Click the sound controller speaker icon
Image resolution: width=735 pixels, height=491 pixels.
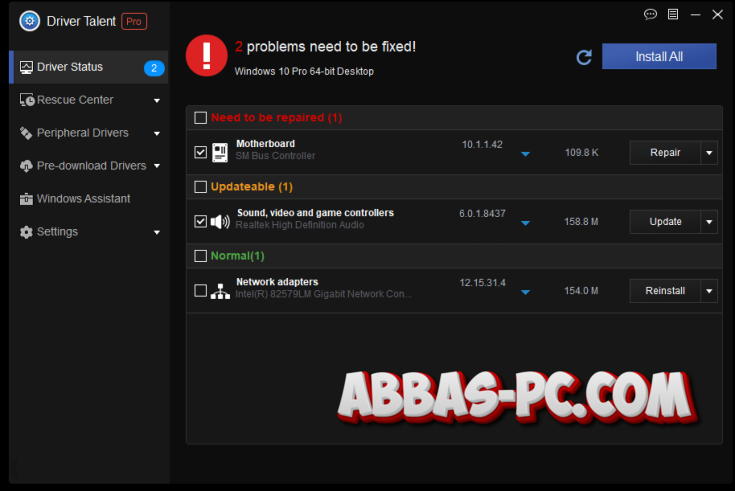click(x=220, y=221)
